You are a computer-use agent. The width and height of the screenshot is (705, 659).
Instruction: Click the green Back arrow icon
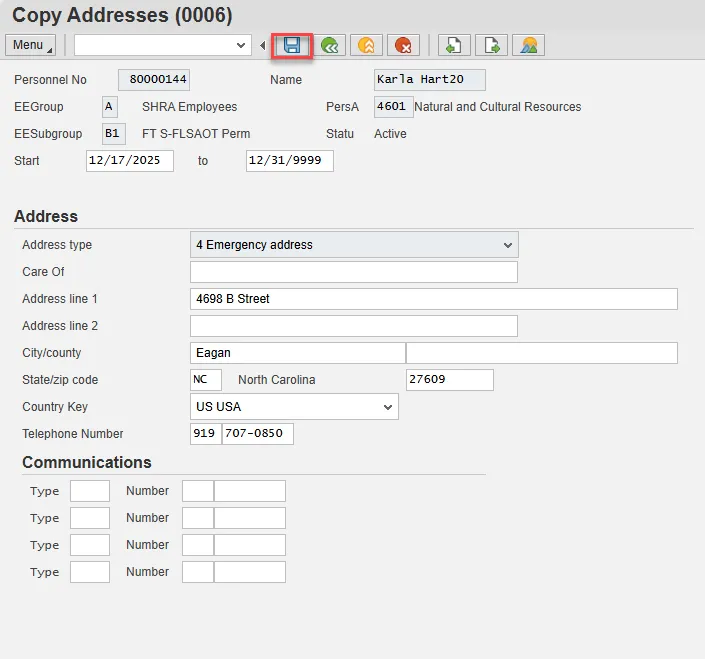329,45
